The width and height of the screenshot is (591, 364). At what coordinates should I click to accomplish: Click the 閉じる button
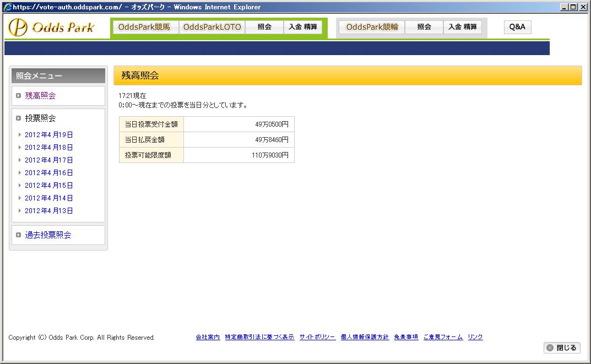click(562, 348)
